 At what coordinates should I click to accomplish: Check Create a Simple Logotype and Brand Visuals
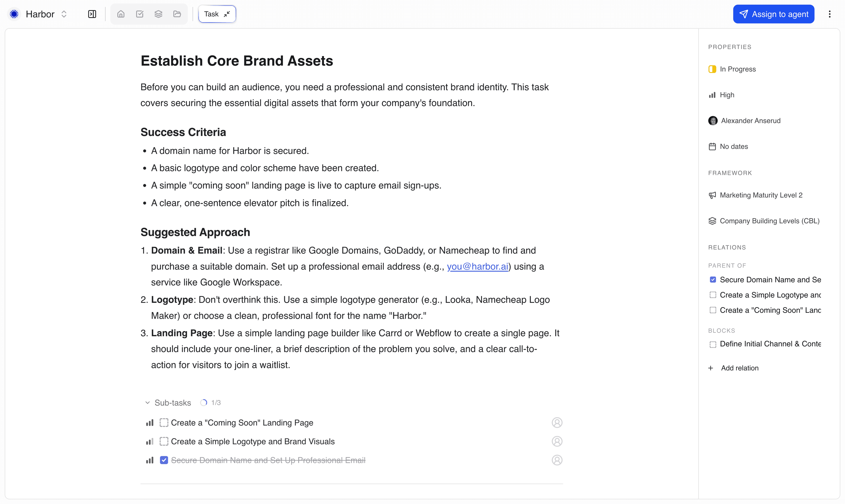coord(164,442)
